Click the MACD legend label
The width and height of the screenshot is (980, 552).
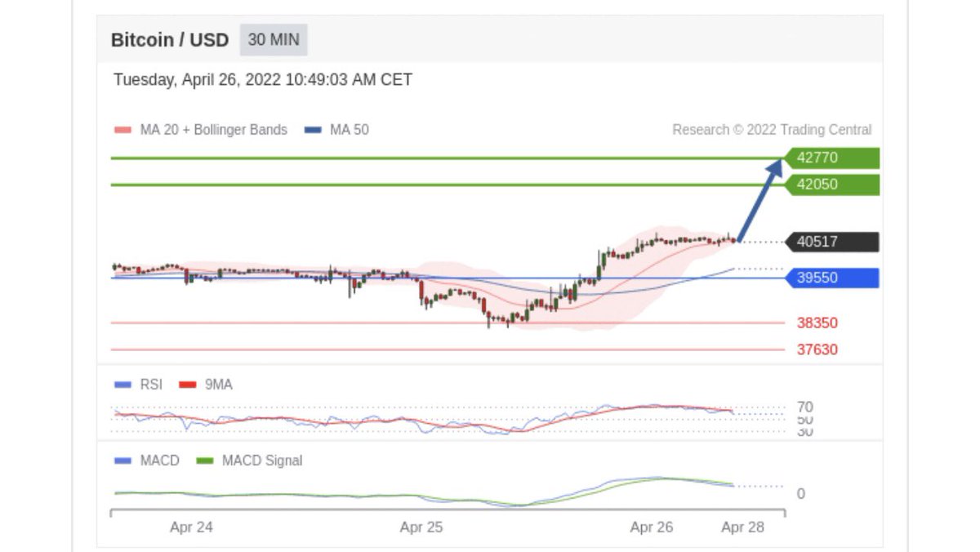[x=159, y=461]
